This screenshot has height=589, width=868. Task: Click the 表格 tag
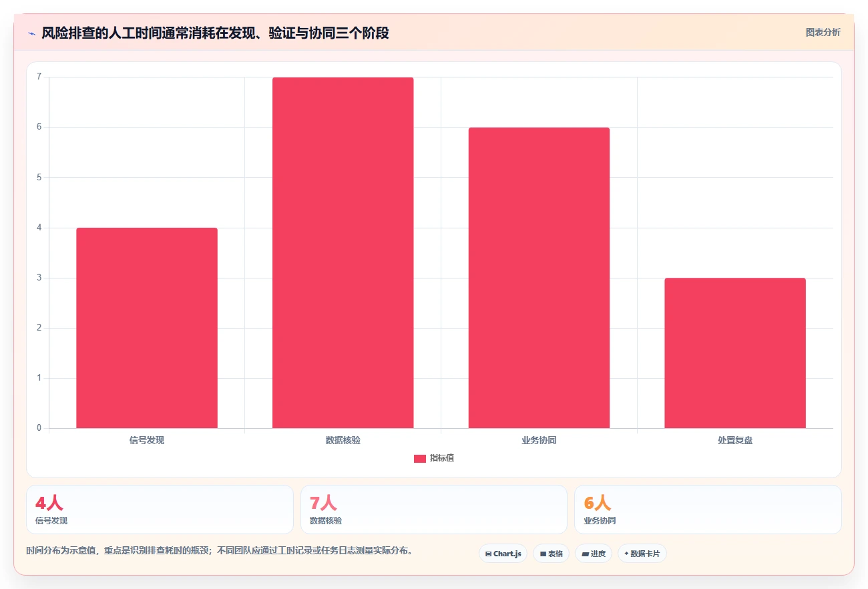pos(551,554)
